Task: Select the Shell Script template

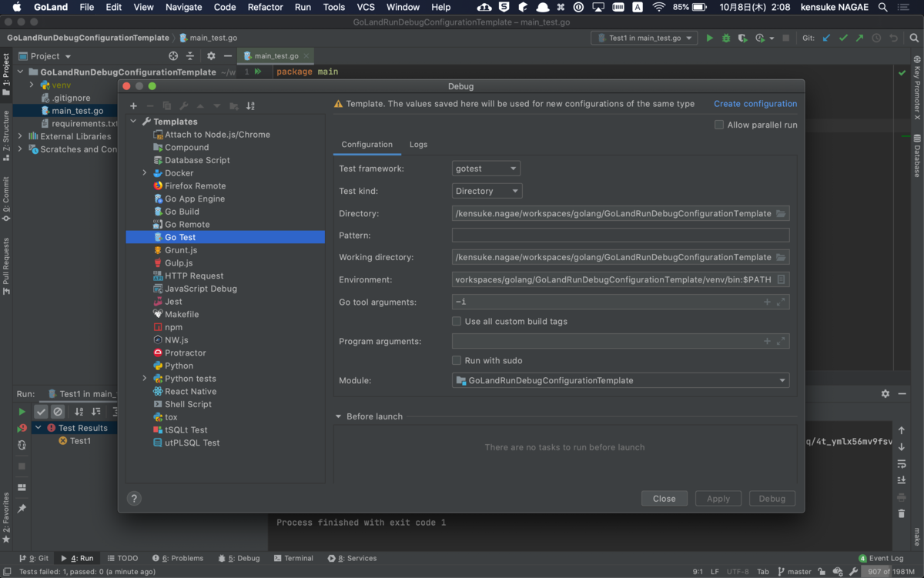Action: click(x=188, y=404)
